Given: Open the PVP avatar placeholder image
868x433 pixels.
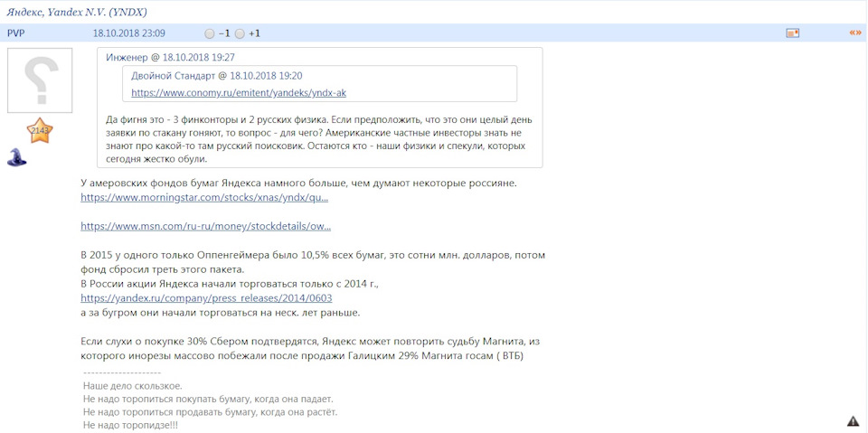Looking at the screenshot, I should (40, 80).
